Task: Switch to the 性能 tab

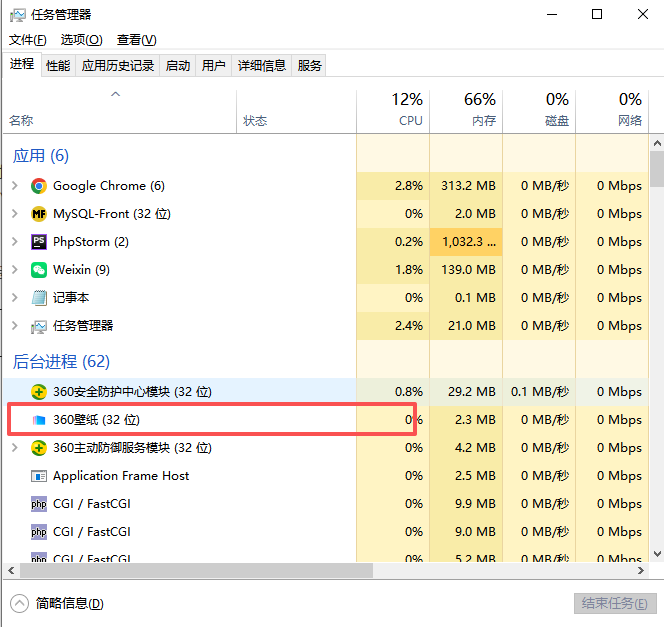Action: coord(58,66)
